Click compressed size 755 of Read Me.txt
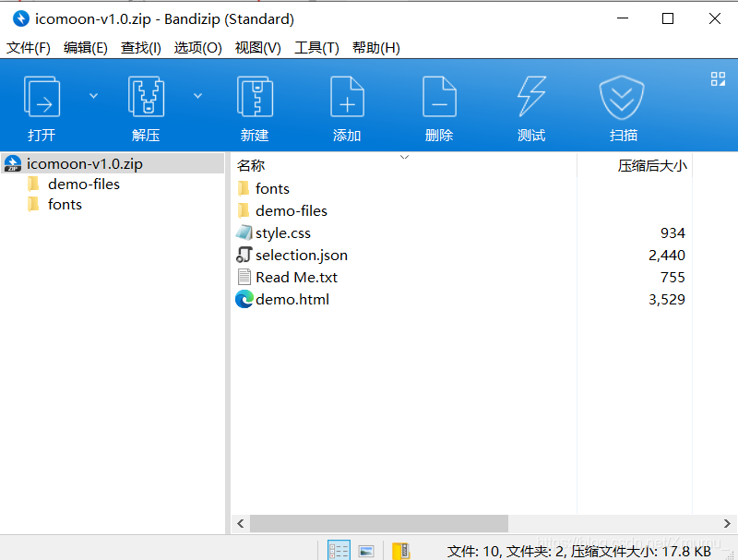 pyautogui.click(x=673, y=277)
